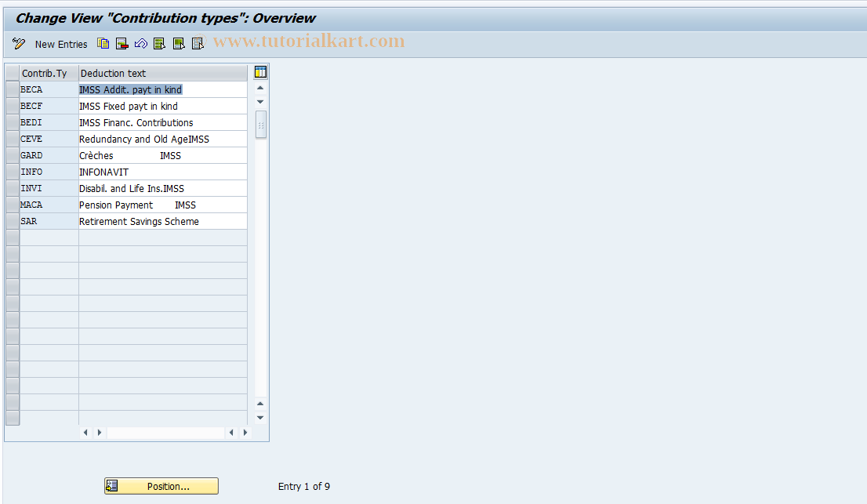Click the INVI contribution type cell
Viewport: 867px width, 504px height.
49,188
